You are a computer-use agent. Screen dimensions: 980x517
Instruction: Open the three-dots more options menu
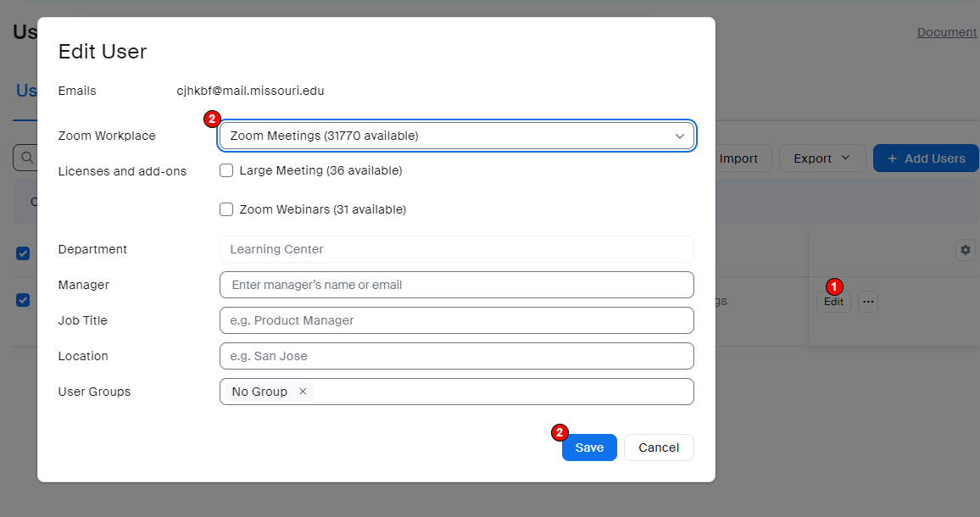868,302
